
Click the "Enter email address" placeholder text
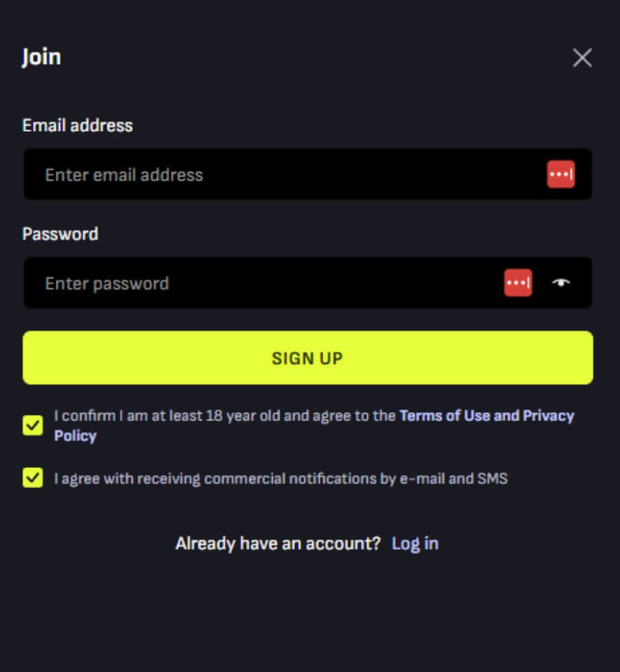[x=124, y=175]
